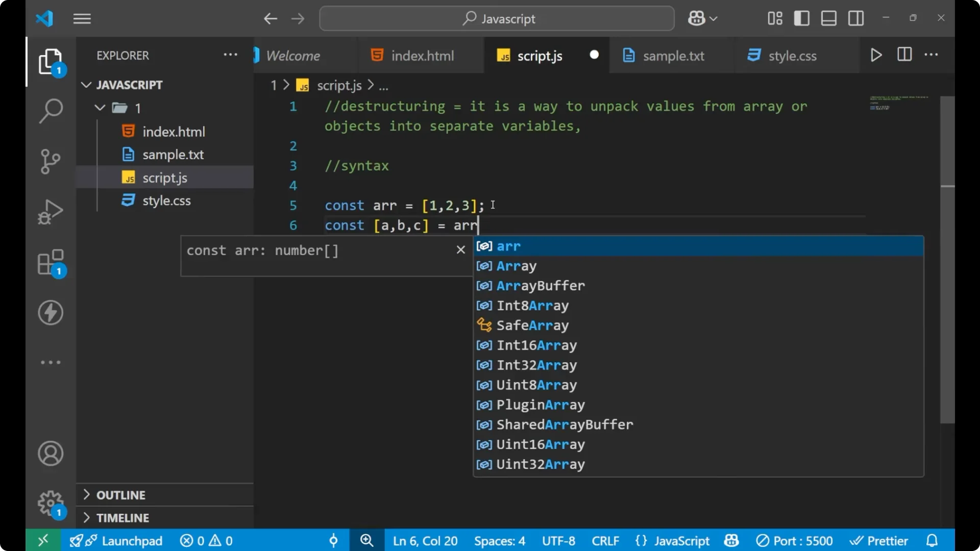
Task: Expand the TIMELINE section
Action: 123,517
